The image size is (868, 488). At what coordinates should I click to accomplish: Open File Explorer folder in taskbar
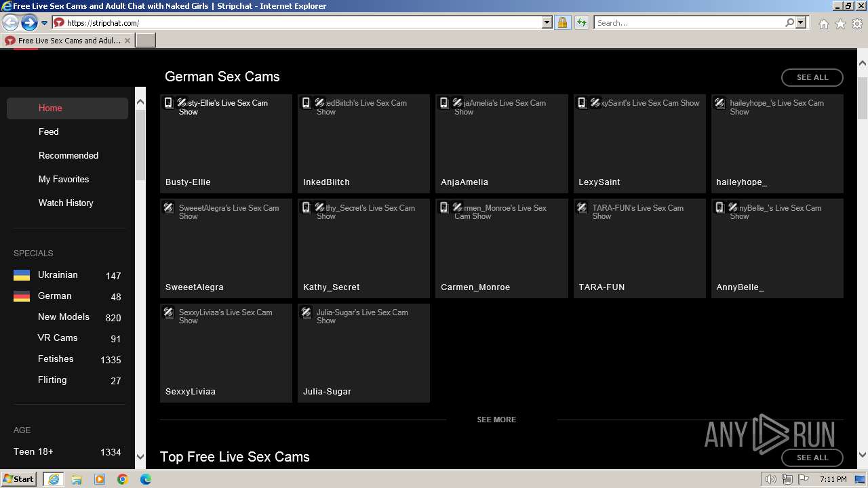click(x=77, y=479)
